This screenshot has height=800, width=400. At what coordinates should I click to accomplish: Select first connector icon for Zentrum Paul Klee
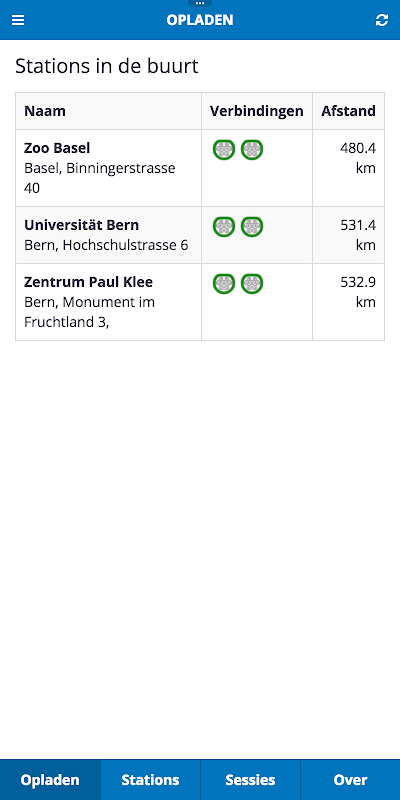click(x=224, y=283)
